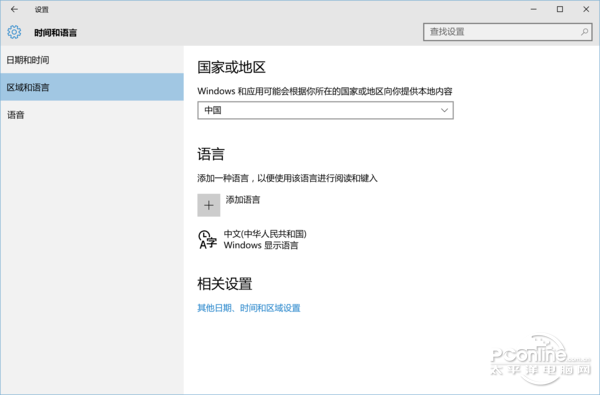Click the 国家或地区 heading
Viewport: 600px width, 395px height.
point(232,67)
